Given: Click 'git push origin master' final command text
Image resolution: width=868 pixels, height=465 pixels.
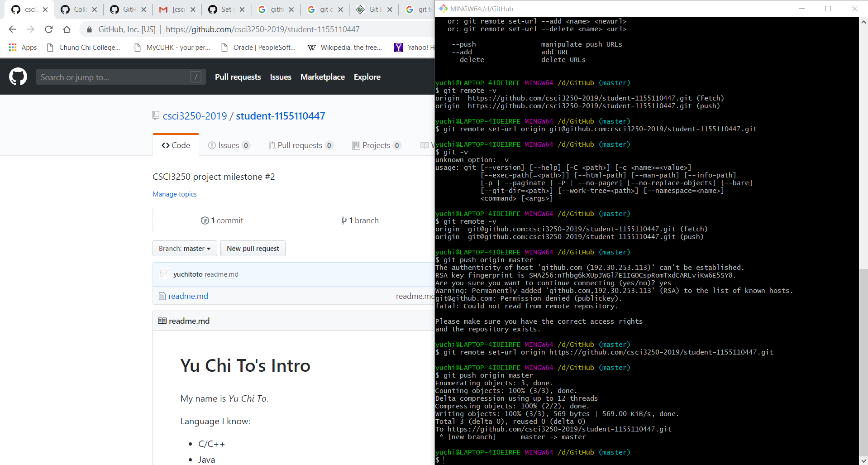Looking at the screenshot, I should pos(488,375).
